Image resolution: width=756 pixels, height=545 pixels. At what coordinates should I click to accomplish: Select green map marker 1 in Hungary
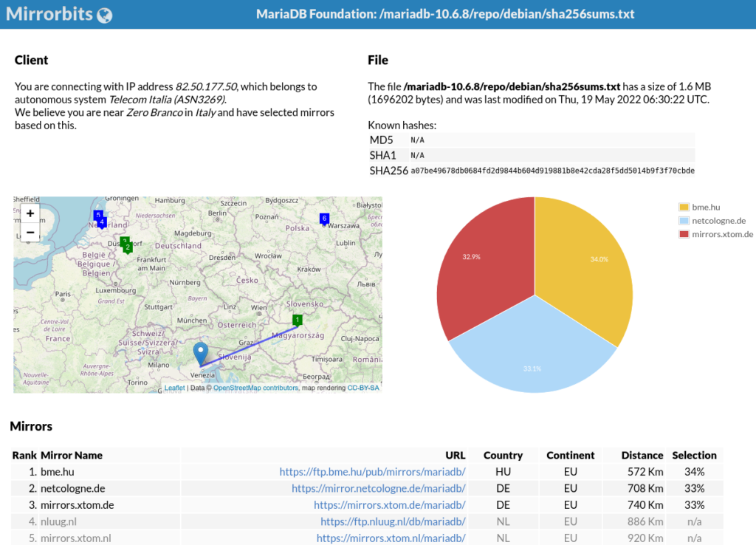tap(298, 321)
